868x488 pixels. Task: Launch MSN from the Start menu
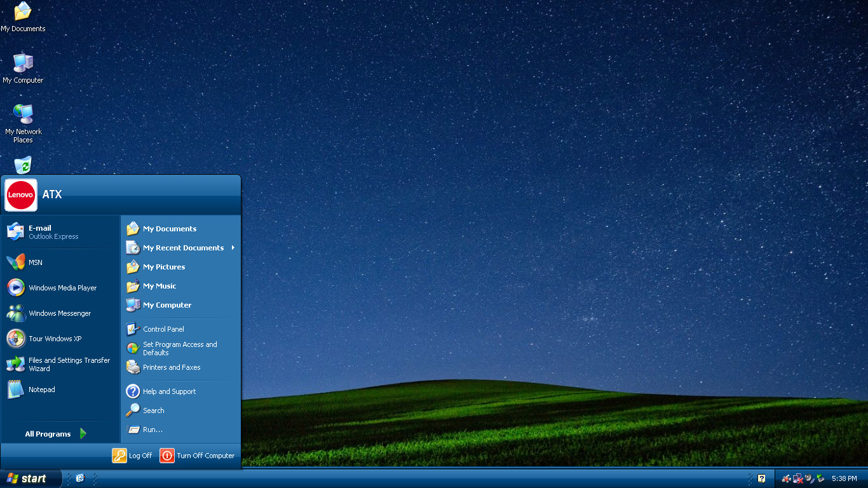coord(60,262)
